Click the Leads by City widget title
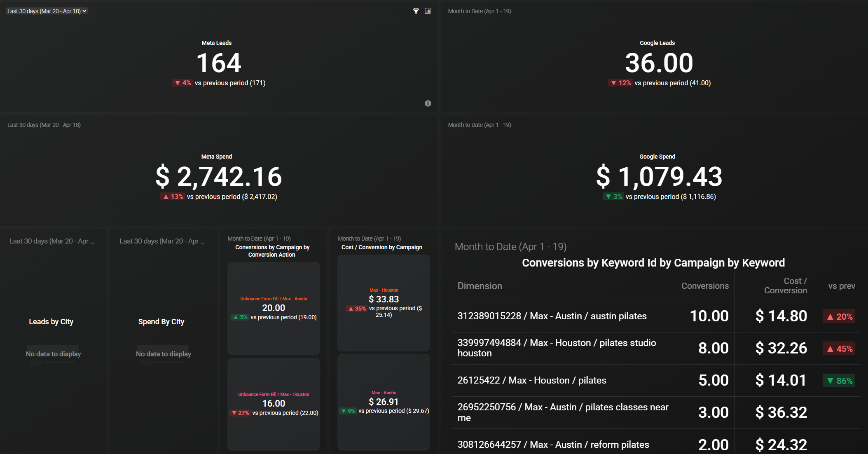Image resolution: width=868 pixels, height=454 pixels. (51, 322)
